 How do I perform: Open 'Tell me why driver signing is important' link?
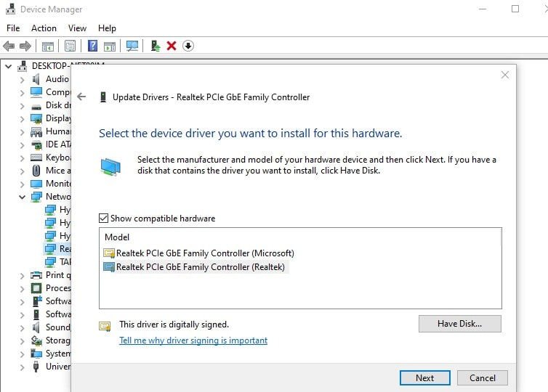193,340
